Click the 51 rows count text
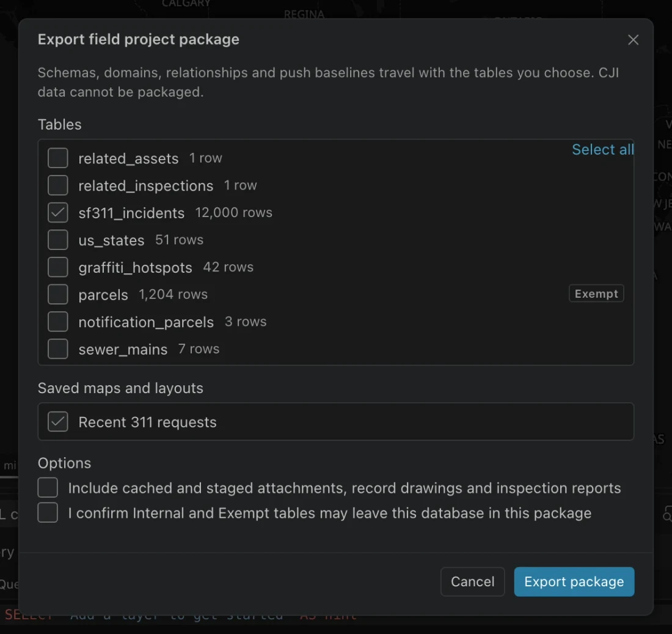Image resolution: width=672 pixels, height=634 pixels. coord(179,240)
